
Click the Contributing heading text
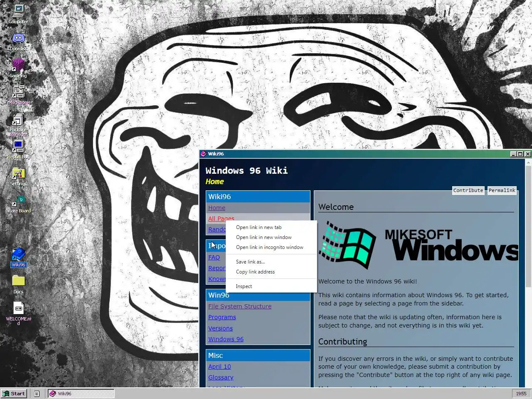[x=342, y=342]
